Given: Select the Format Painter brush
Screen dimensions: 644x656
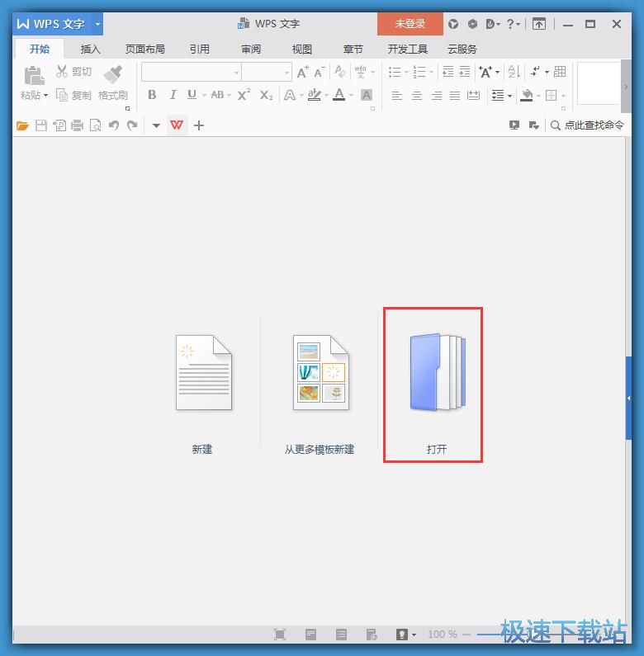Looking at the screenshot, I should [112, 73].
